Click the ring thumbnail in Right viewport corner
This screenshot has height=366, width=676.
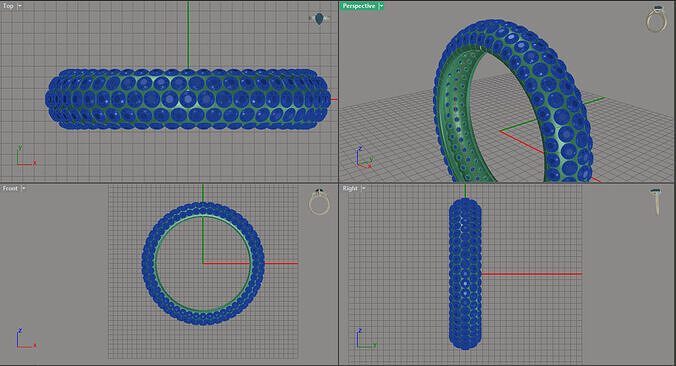click(x=656, y=202)
